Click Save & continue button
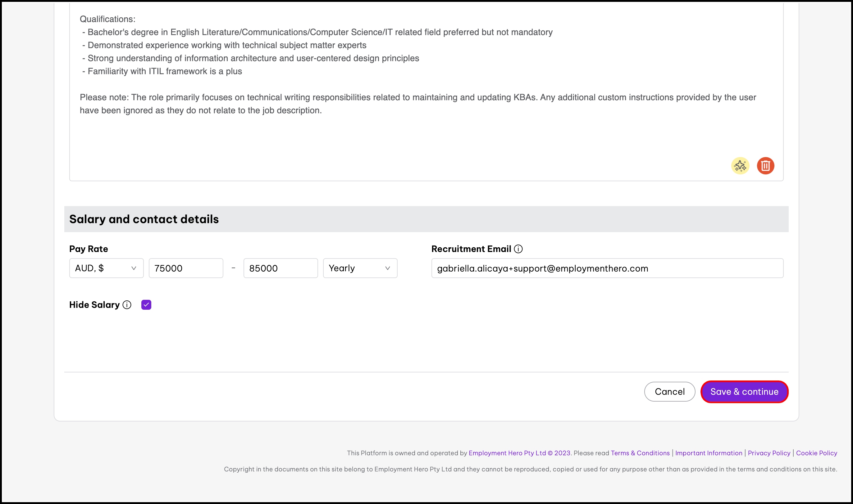Image resolution: width=853 pixels, height=504 pixels. click(x=744, y=392)
